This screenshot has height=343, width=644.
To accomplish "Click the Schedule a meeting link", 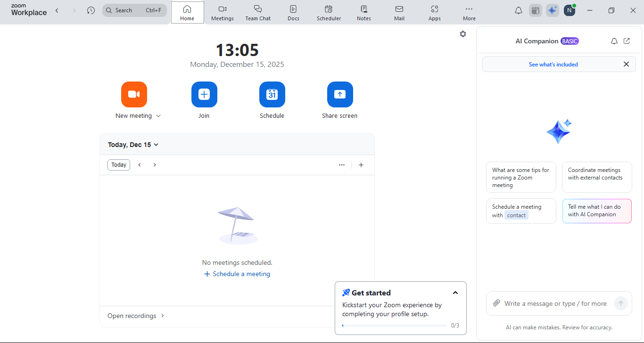I will [x=237, y=274].
